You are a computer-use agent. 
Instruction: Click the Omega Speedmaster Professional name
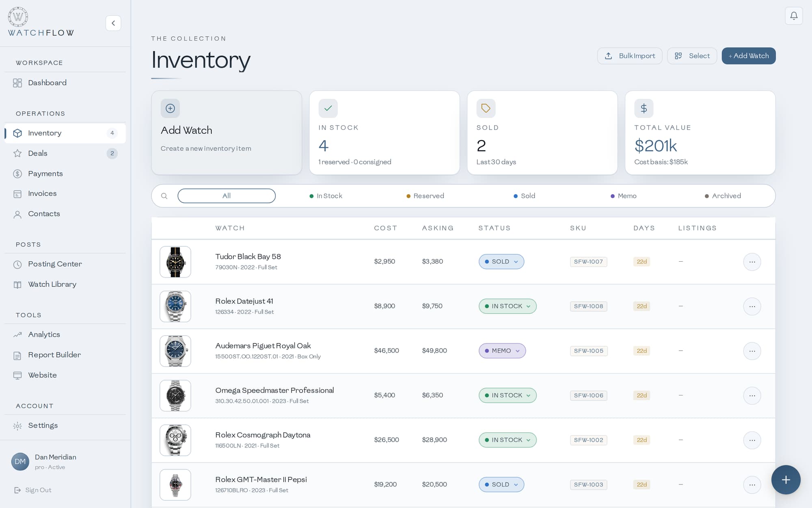(274, 391)
